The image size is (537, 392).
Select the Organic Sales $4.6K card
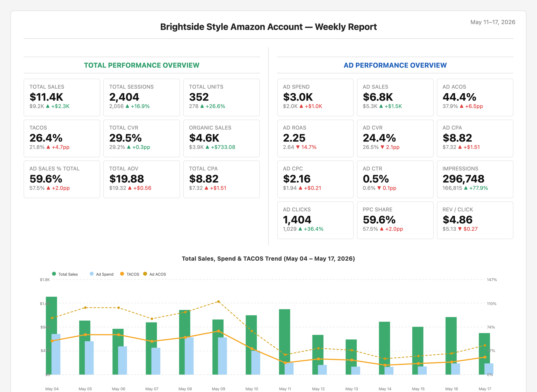222,138
